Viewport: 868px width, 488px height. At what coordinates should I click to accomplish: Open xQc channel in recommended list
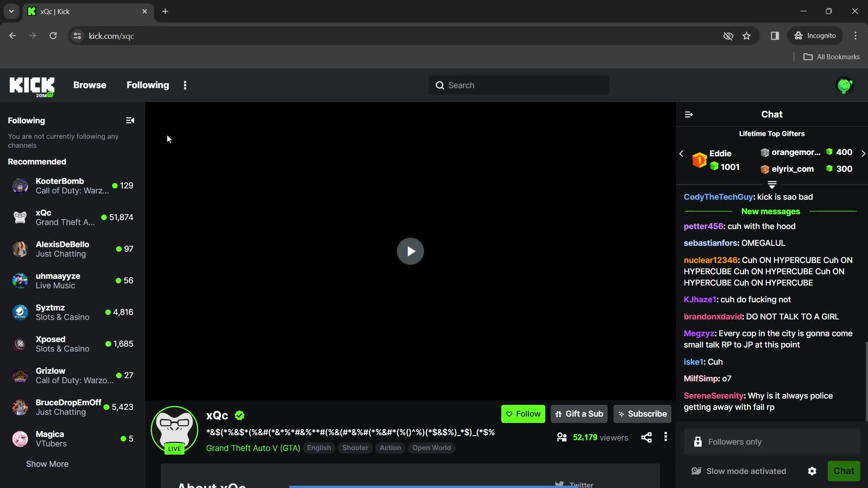72,217
